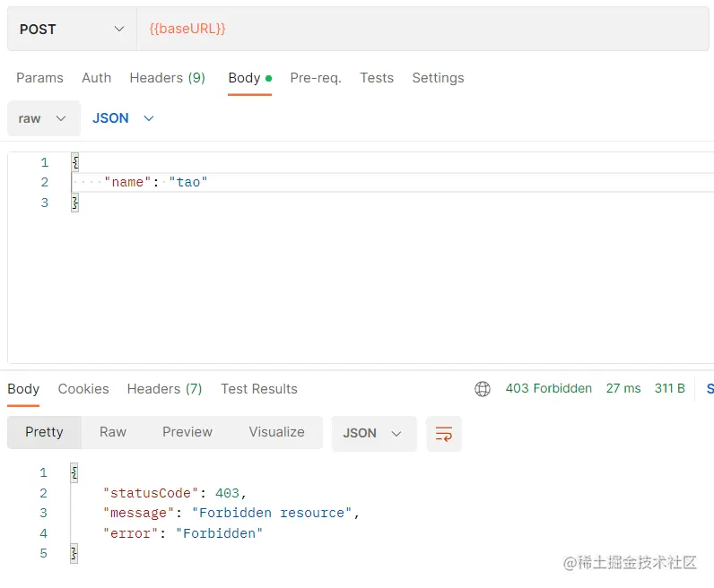Click closing brace on response line 5
The height and width of the screenshot is (588, 714).
[74, 553]
